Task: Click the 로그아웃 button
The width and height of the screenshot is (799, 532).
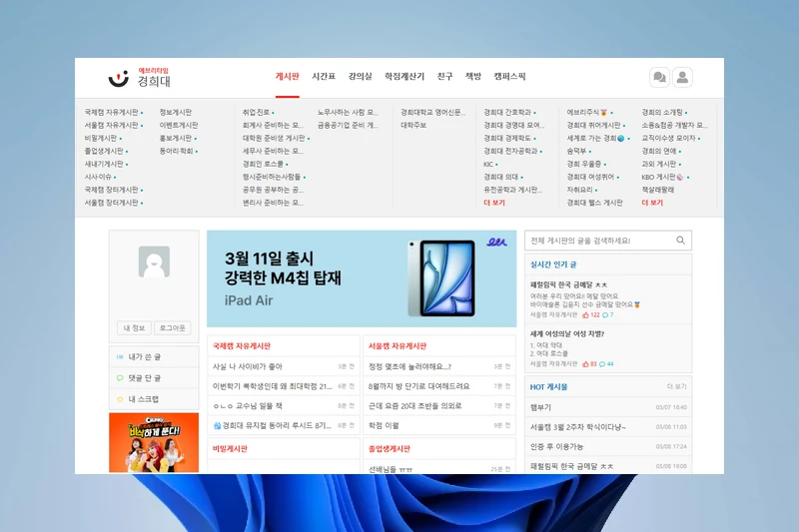Action: coord(172,327)
